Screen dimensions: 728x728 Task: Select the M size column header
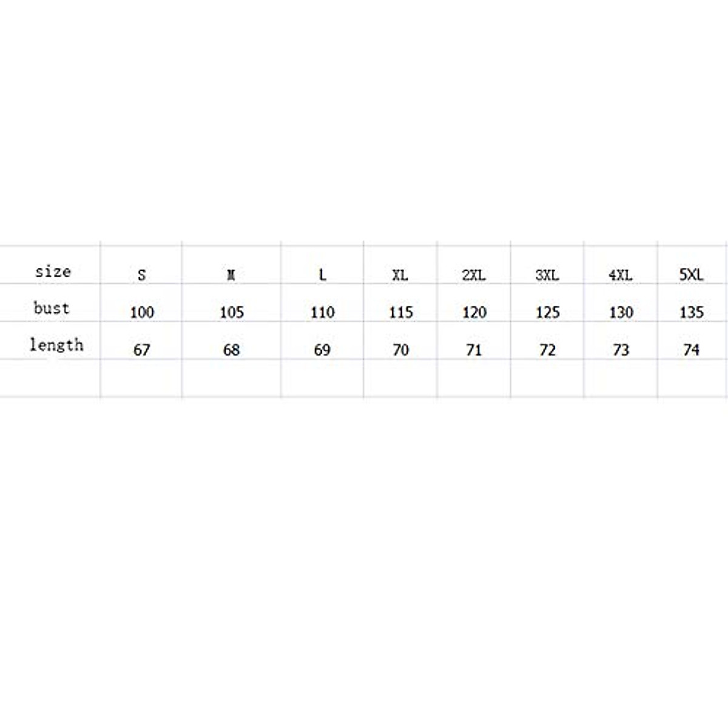tap(231, 275)
